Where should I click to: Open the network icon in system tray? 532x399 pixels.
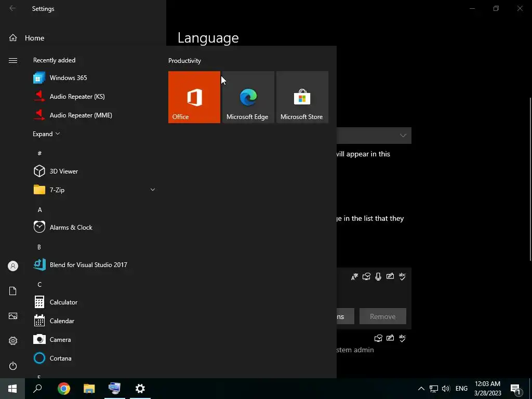(x=434, y=389)
